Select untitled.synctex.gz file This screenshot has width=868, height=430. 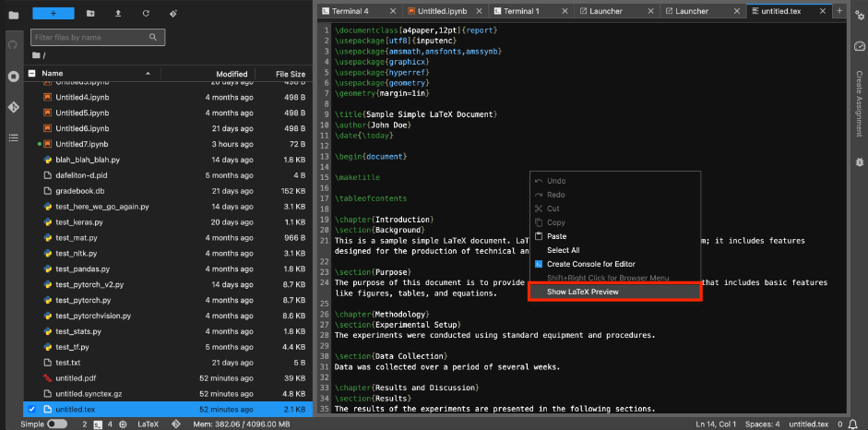click(168, 394)
